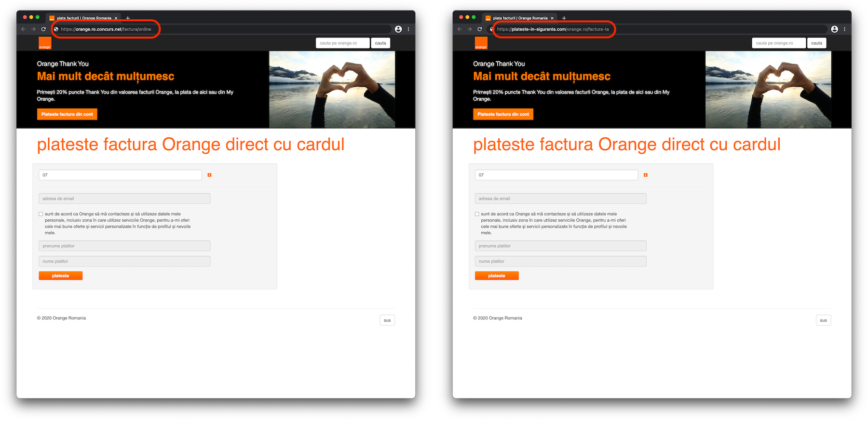The image size is (868, 423).
Task: Close the left browser's Orange Romania tab
Action: pyautogui.click(x=116, y=18)
